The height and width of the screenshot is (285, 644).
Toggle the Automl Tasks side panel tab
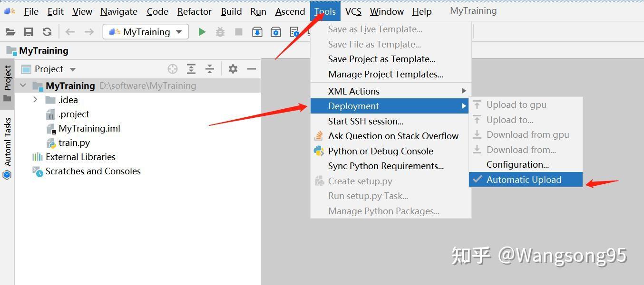[x=8, y=142]
